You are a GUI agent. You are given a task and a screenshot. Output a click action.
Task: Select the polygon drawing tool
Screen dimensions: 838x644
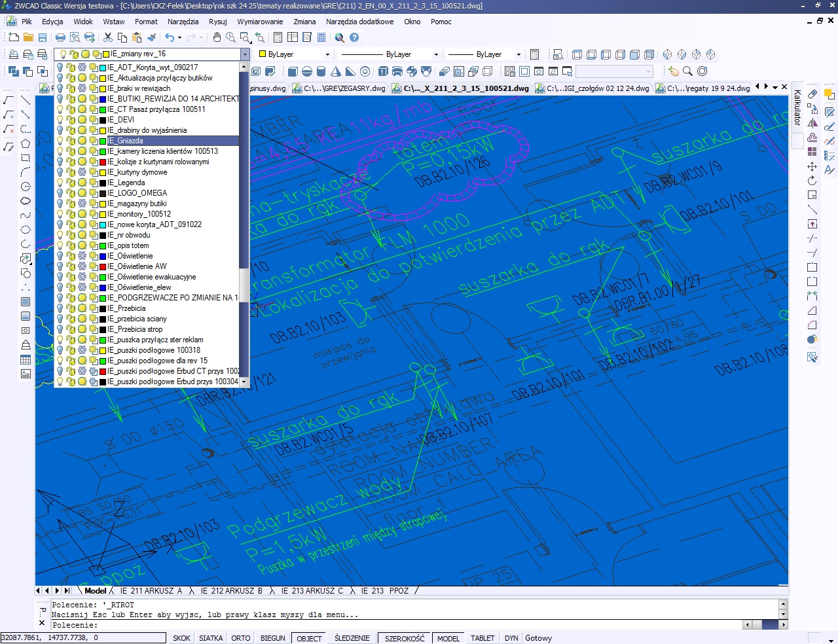[26, 143]
